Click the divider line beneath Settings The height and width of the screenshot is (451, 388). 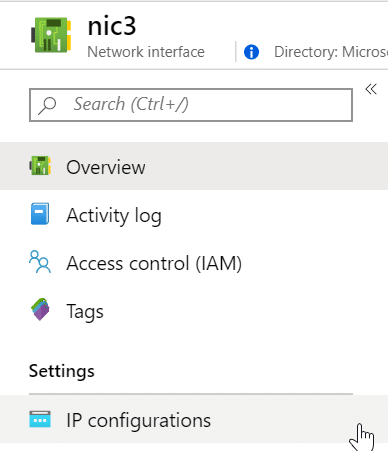tap(191, 394)
